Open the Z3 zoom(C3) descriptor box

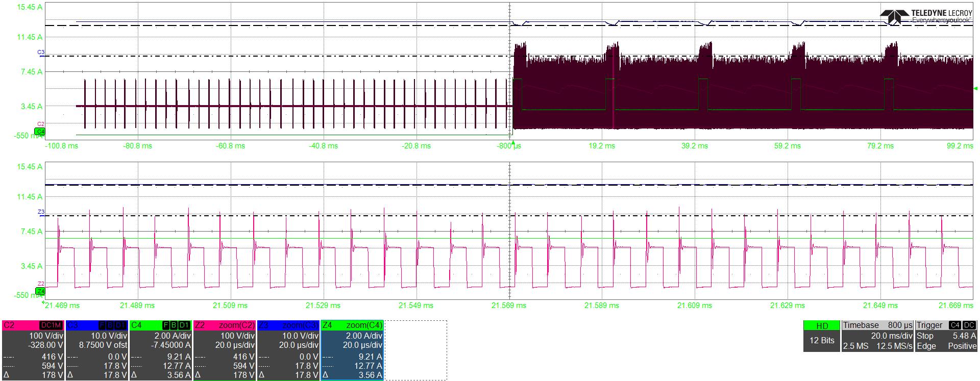(x=288, y=350)
